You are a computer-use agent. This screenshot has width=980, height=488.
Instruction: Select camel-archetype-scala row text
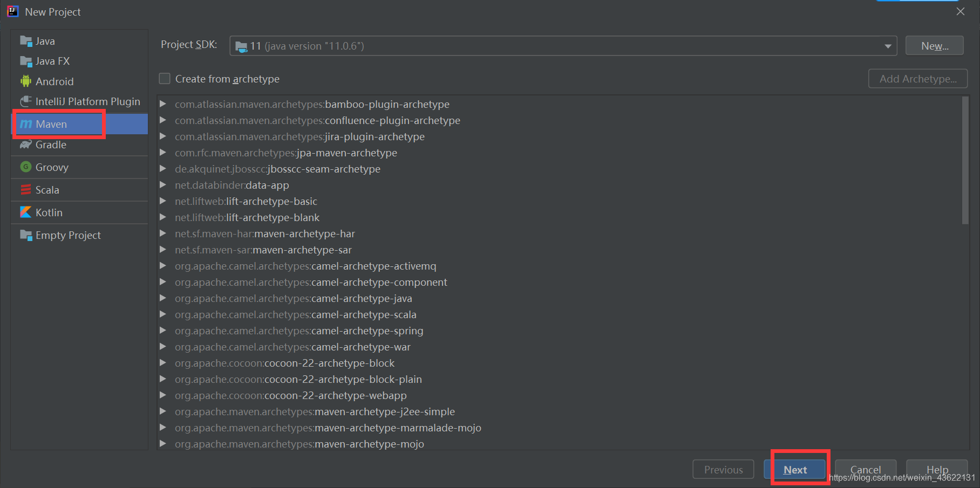(296, 314)
